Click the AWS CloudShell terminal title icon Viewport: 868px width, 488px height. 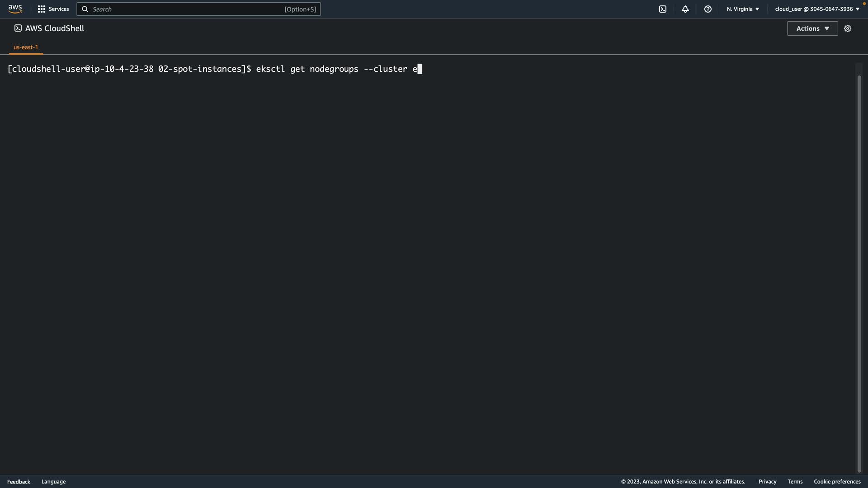point(18,28)
